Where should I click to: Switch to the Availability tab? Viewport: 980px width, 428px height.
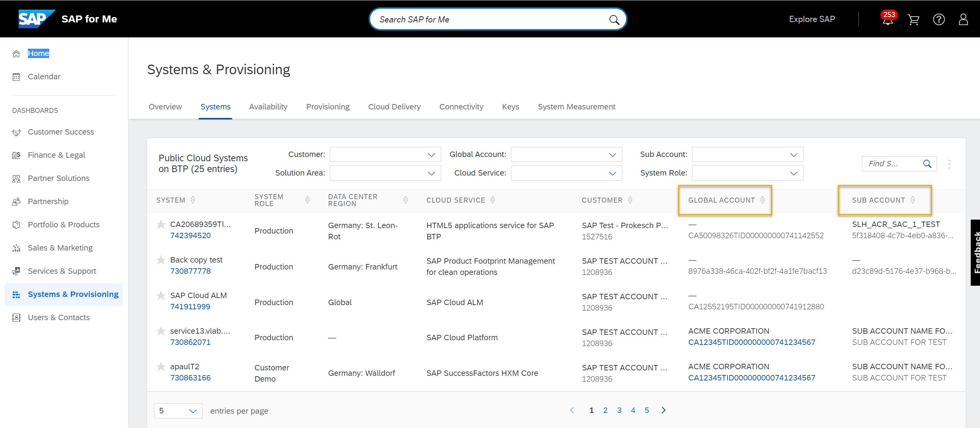268,107
